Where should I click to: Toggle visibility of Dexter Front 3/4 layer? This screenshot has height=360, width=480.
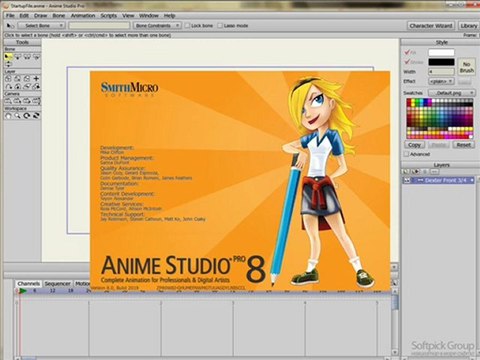(x=407, y=180)
